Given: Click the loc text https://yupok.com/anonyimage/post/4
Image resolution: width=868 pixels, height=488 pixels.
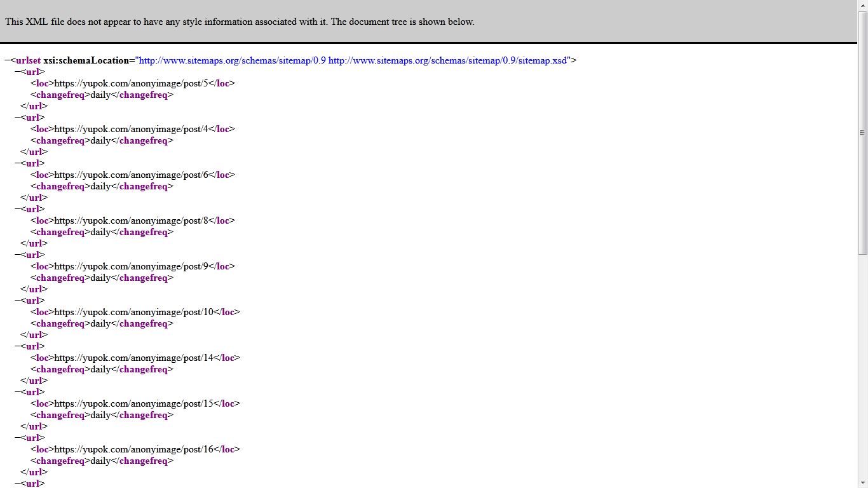Looking at the screenshot, I should (x=132, y=129).
